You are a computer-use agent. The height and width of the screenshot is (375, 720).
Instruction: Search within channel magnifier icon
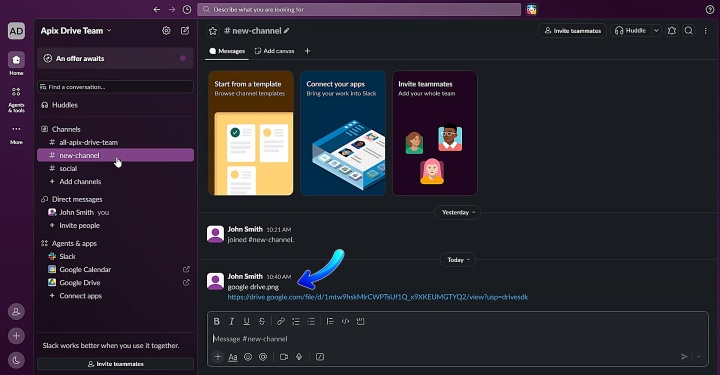tap(688, 30)
